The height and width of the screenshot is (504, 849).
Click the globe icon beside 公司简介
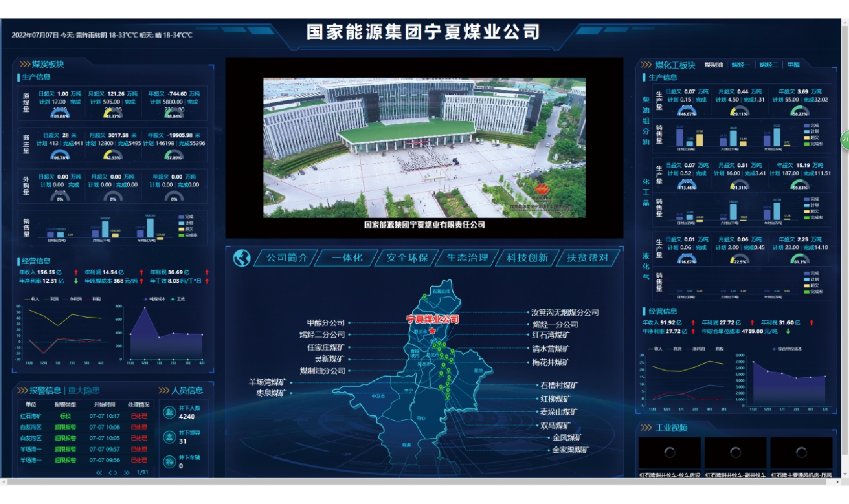tap(241, 258)
